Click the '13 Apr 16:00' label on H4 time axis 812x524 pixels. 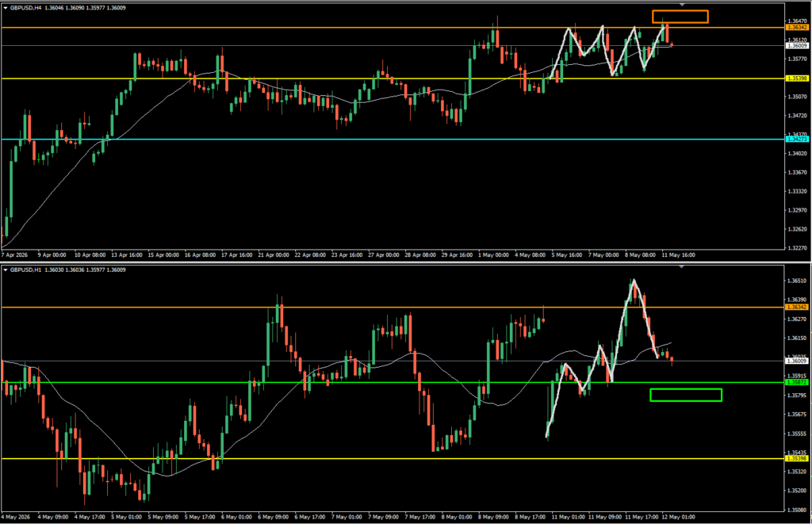coord(127,254)
